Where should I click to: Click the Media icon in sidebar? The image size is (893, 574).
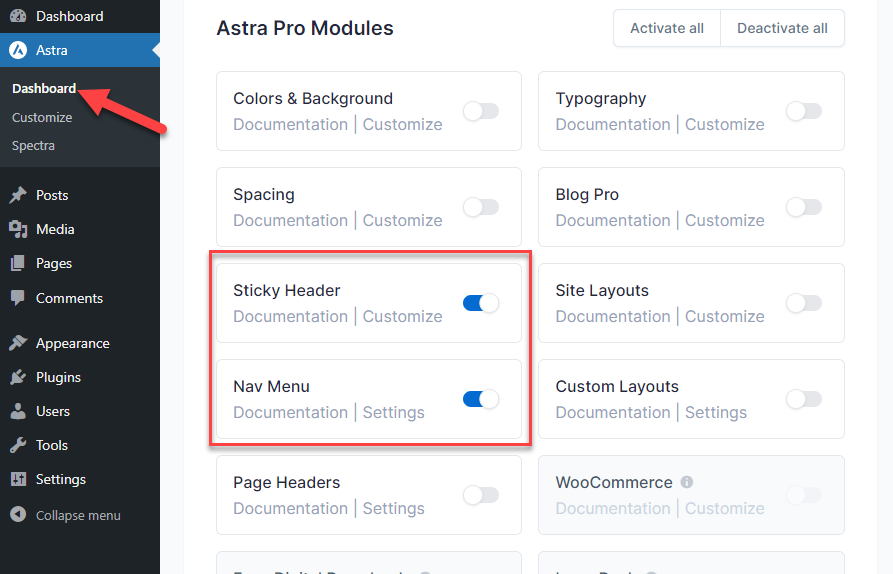point(18,229)
